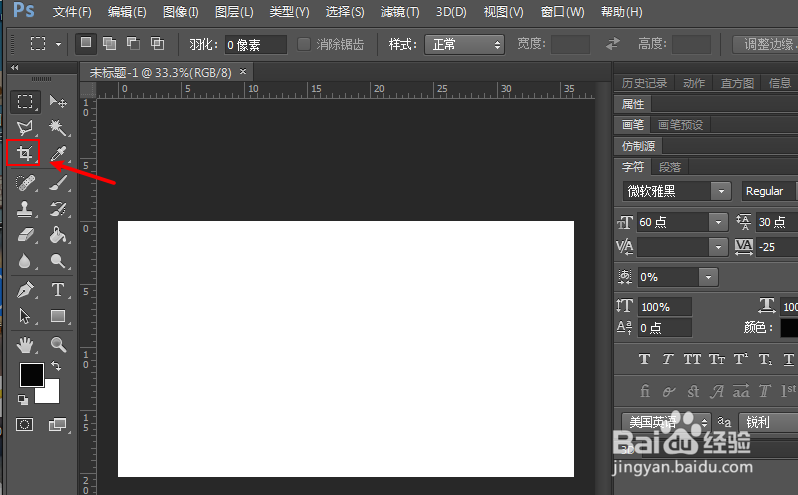
Task: Open the 0% tsume dropdown
Action: [x=708, y=277]
